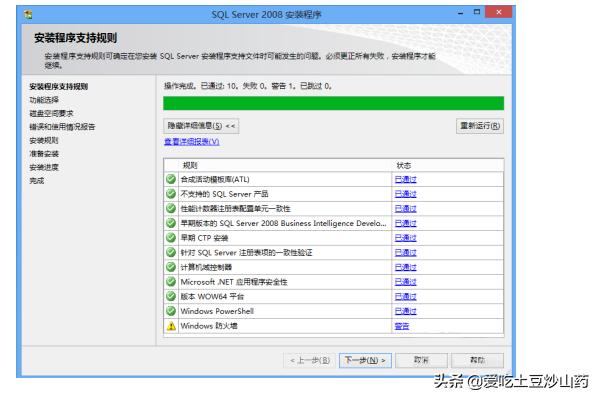Select the 早期 CTP 安装 rule text
The height and width of the screenshot is (400, 600).
pyautogui.click(x=204, y=238)
